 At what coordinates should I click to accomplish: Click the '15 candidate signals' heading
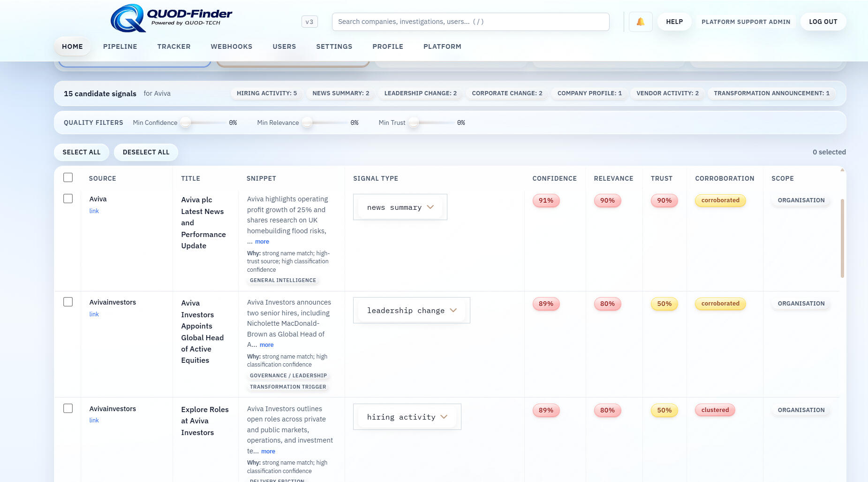click(100, 93)
